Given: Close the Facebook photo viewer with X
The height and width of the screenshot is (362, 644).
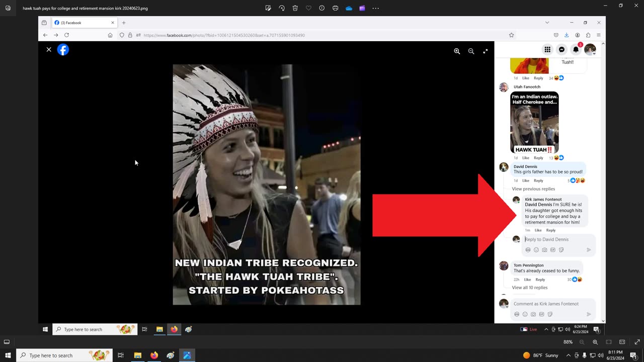Looking at the screenshot, I should point(49,49).
